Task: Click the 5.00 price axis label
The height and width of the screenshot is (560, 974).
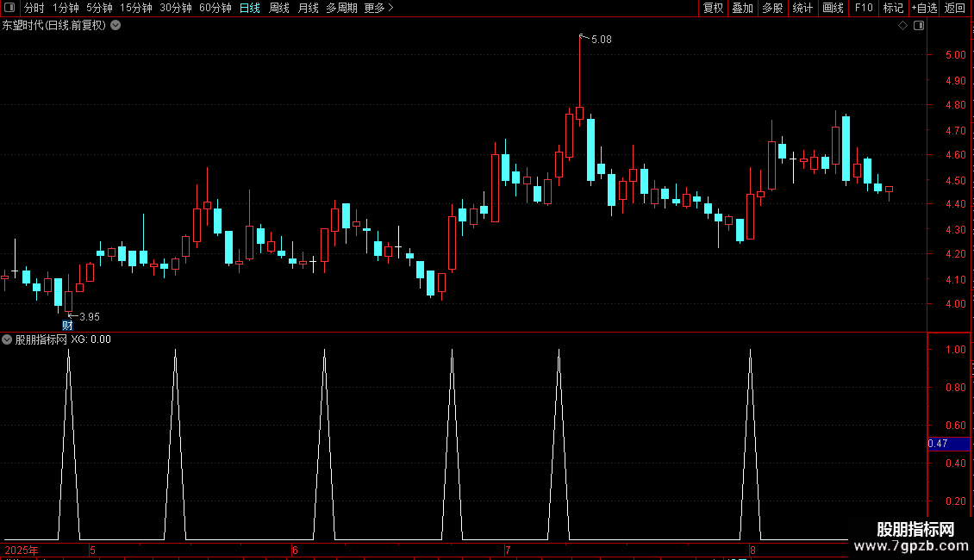Action: (956, 54)
